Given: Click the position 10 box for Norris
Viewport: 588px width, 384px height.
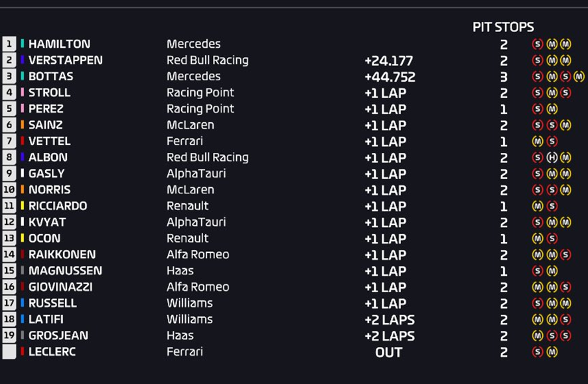Looking at the screenshot, I should 9,189.
